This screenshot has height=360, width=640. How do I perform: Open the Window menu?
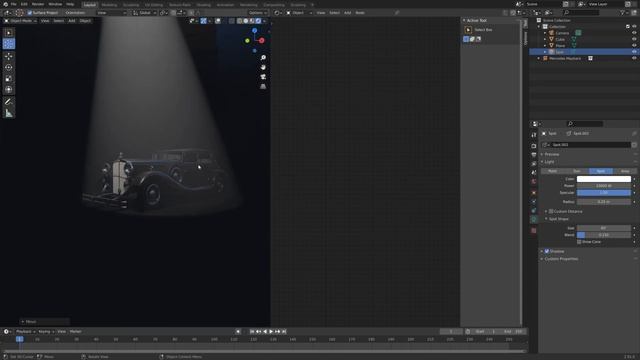click(55, 4)
